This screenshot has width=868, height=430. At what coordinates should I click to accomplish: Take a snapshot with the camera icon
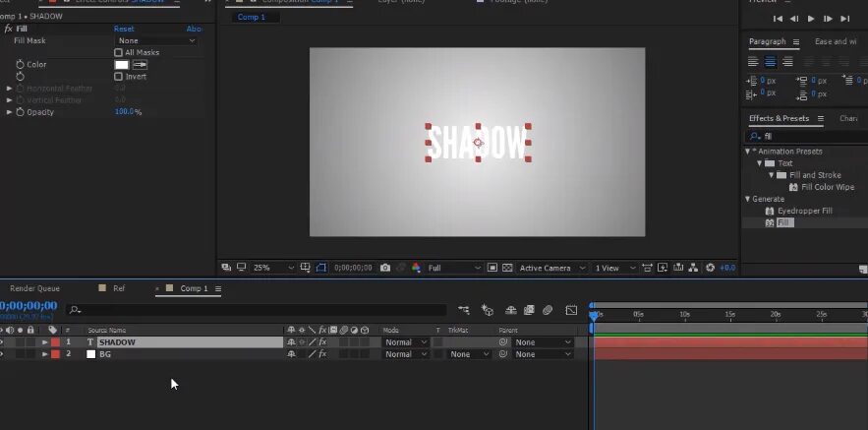click(x=385, y=268)
